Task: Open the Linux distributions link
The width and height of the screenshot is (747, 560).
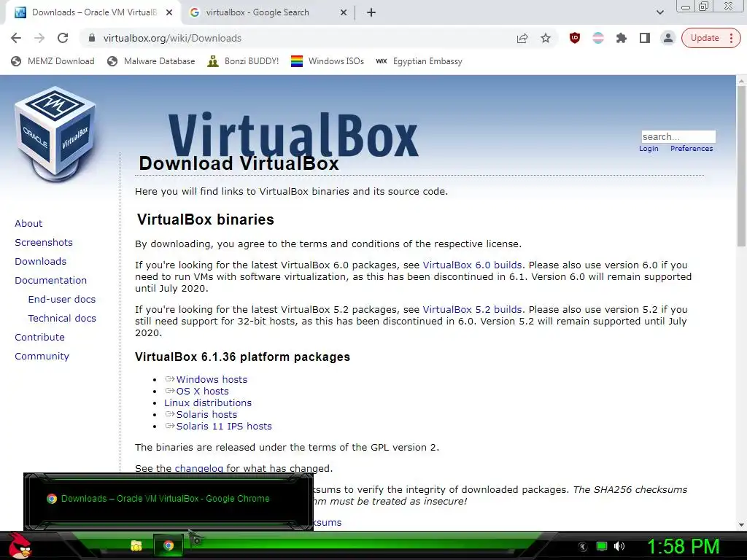Action: pos(208,402)
